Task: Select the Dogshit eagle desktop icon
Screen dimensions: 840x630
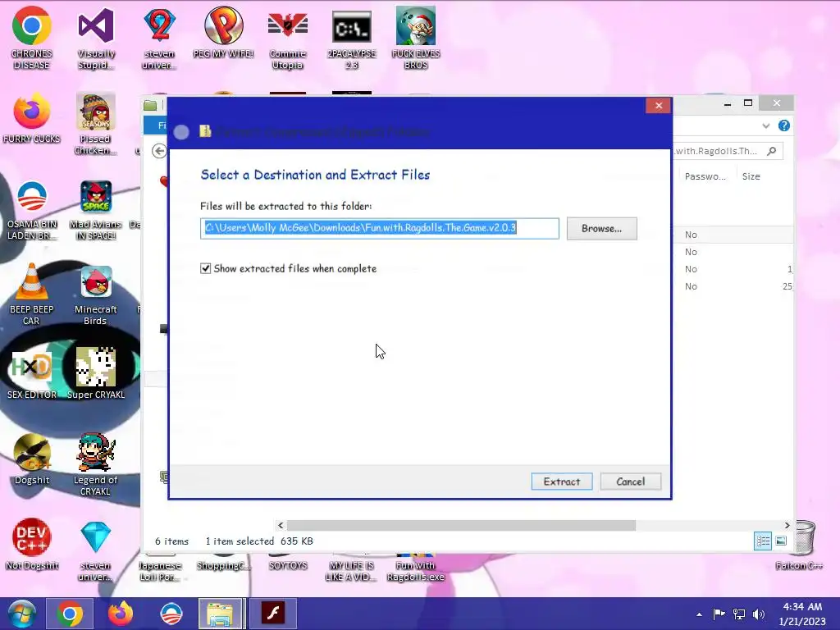Action: pos(32,459)
